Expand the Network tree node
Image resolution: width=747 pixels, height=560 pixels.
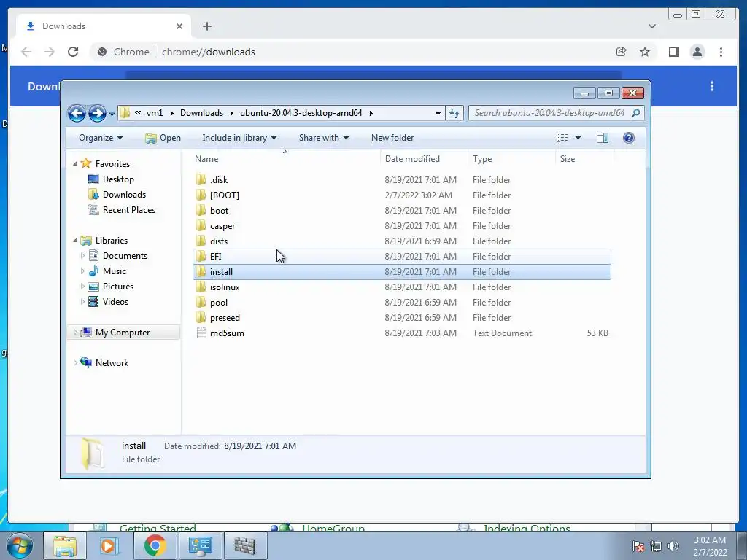click(x=75, y=362)
